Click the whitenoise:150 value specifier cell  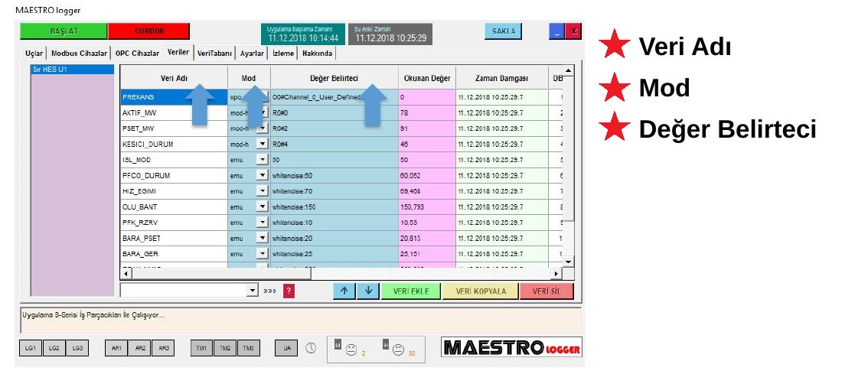(x=334, y=207)
